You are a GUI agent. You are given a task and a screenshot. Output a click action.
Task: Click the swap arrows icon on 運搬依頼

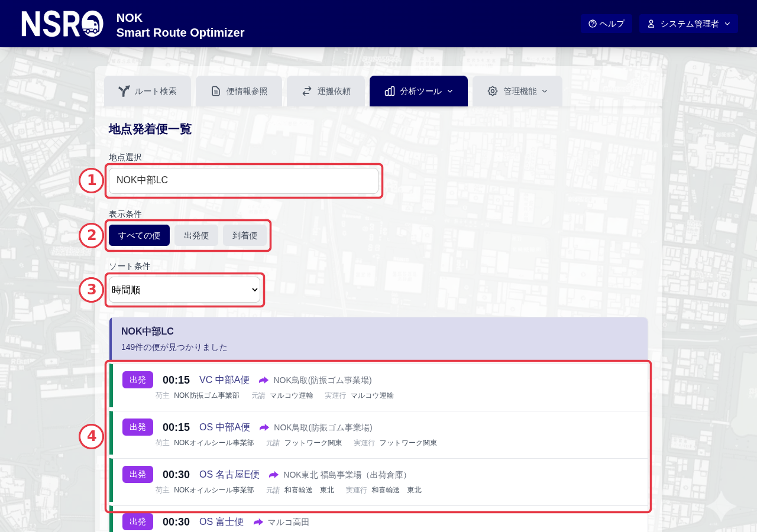point(307,91)
